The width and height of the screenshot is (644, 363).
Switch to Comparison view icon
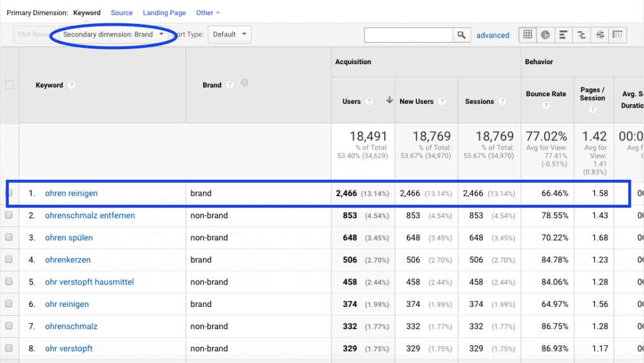click(582, 35)
